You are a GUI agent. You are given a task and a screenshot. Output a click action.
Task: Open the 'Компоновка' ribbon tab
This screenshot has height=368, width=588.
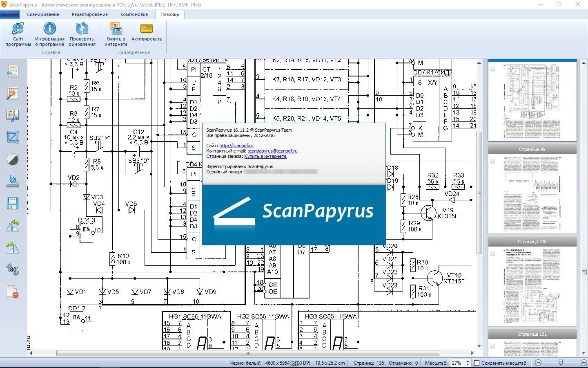[134, 14]
